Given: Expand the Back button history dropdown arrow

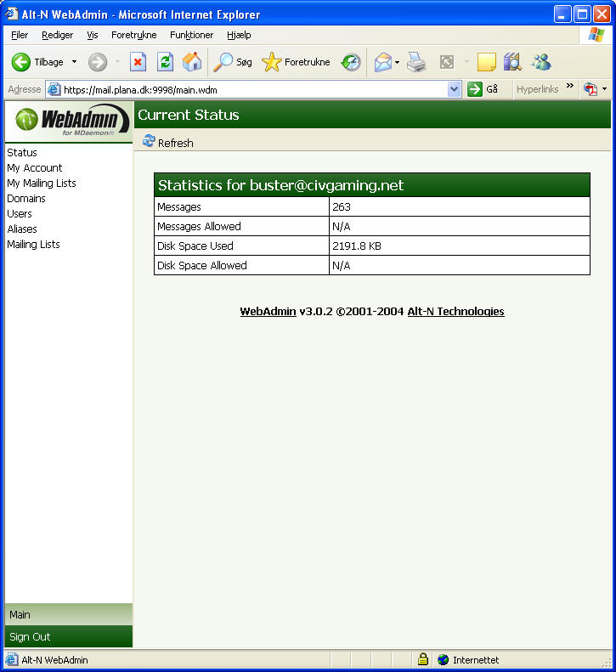Looking at the screenshot, I should pyautogui.click(x=74, y=62).
